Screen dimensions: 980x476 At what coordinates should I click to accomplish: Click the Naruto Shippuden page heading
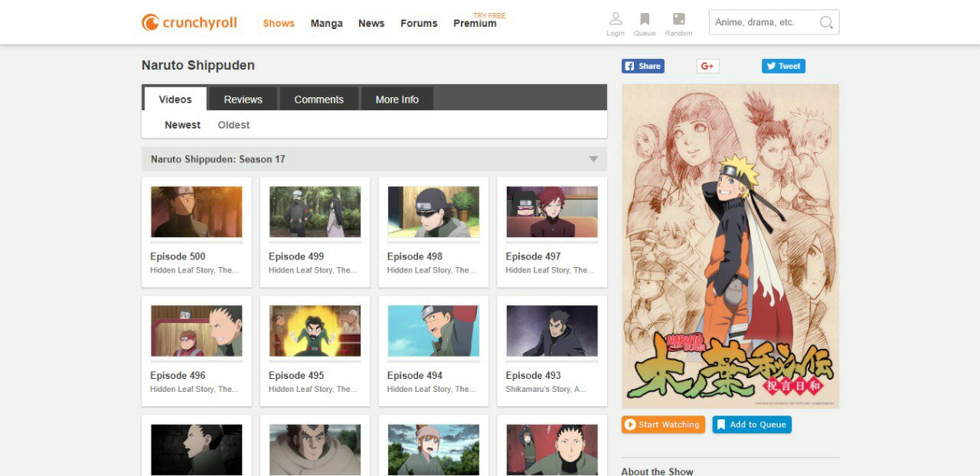(198, 66)
